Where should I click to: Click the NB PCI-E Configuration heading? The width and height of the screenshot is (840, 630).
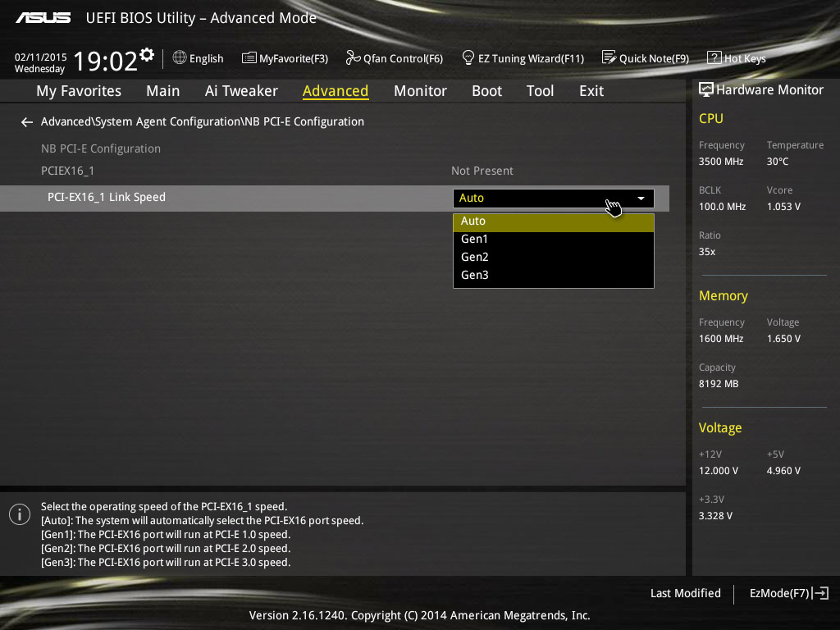pos(101,148)
